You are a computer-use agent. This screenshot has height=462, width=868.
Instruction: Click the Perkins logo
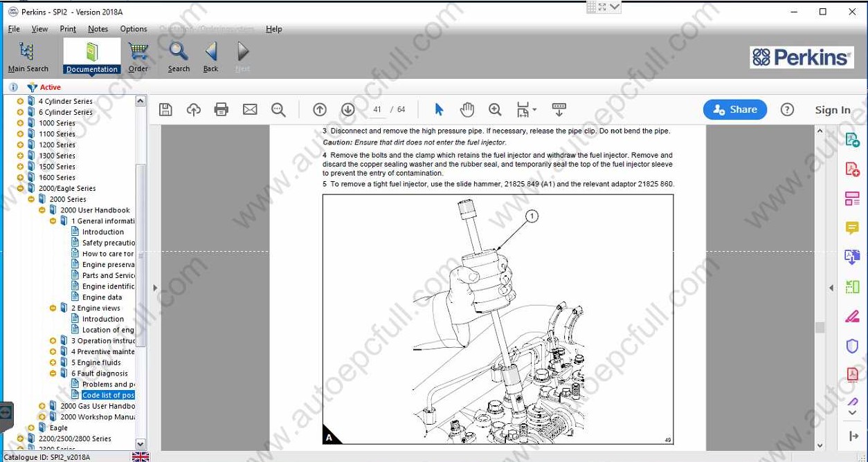coord(801,57)
